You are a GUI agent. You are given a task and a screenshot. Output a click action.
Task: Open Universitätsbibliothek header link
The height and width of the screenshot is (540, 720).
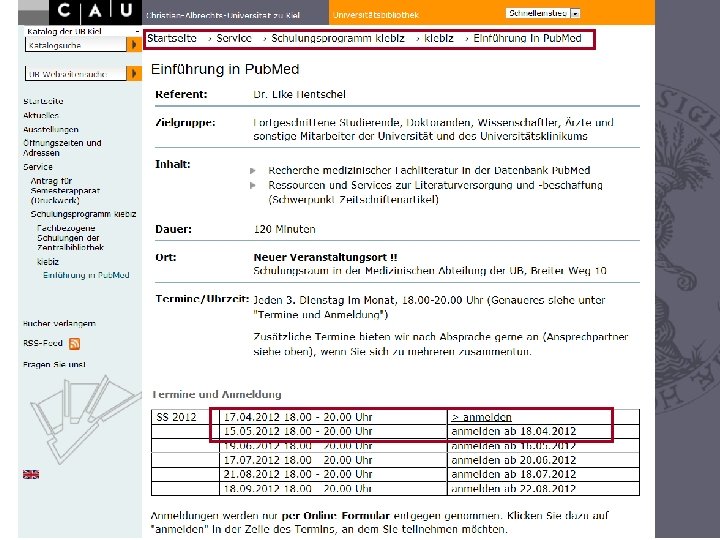[x=376, y=15]
